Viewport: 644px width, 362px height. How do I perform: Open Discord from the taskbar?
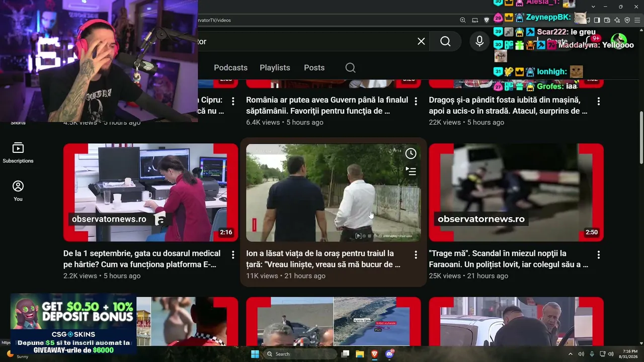click(389, 354)
